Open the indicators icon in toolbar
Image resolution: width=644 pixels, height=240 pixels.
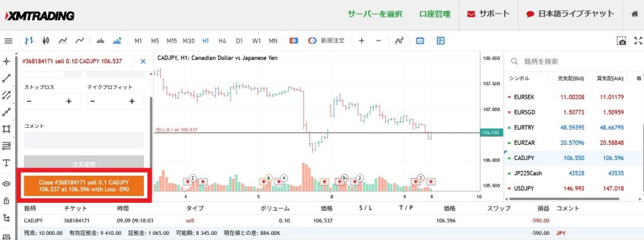[399, 41]
